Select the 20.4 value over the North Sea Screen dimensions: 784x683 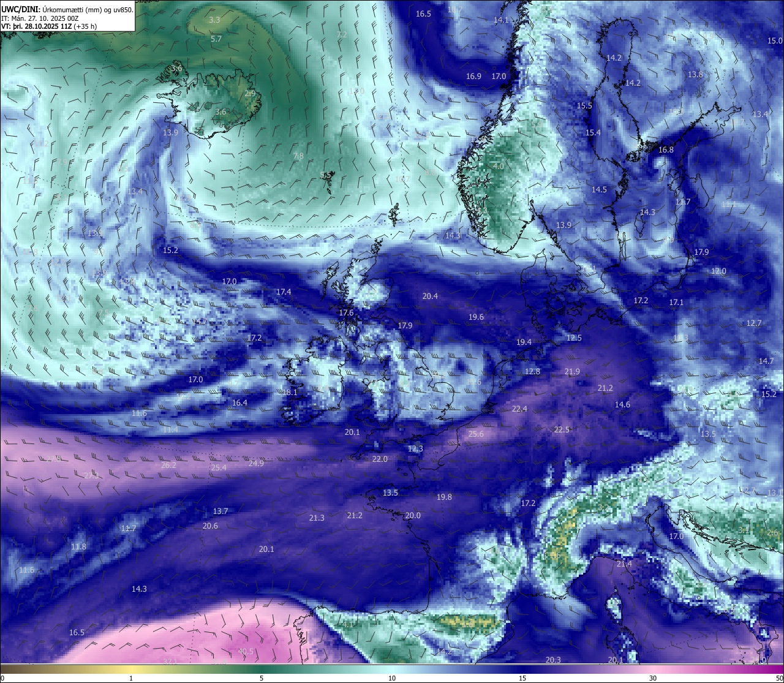pos(430,296)
